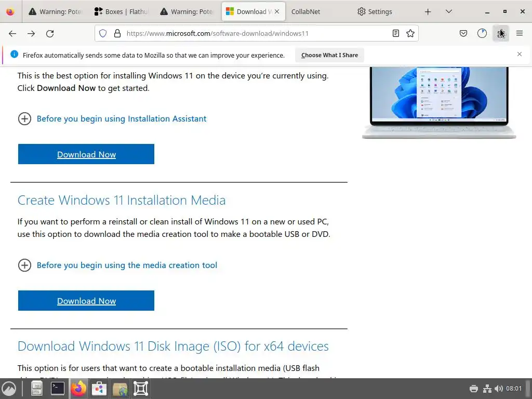Open Boxes app icon in taskbar

point(141,389)
